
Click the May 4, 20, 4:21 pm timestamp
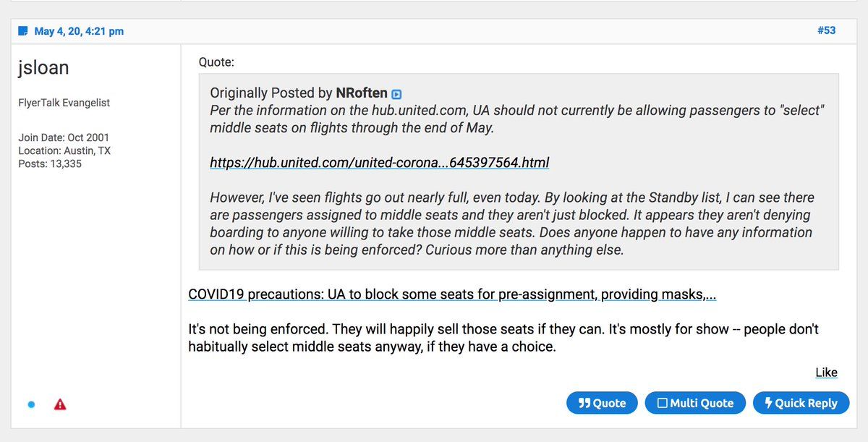pyautogui.click(x=79, y=31)
